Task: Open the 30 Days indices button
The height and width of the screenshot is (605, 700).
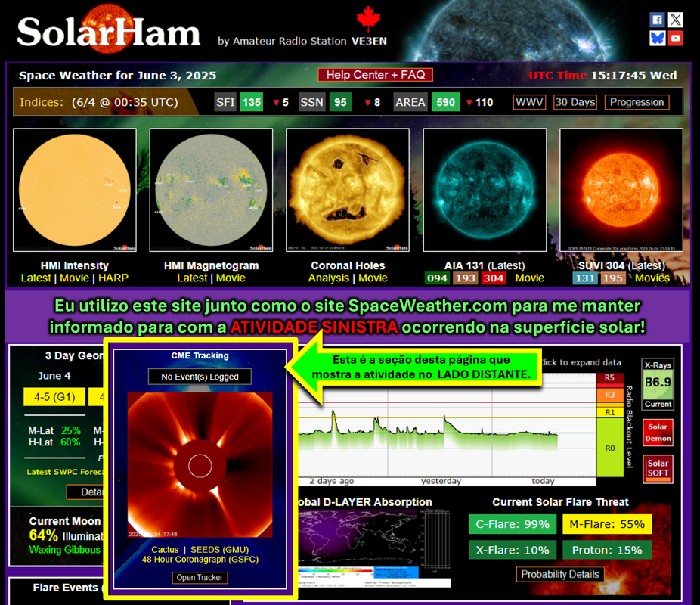Action: tap(575, 102)
